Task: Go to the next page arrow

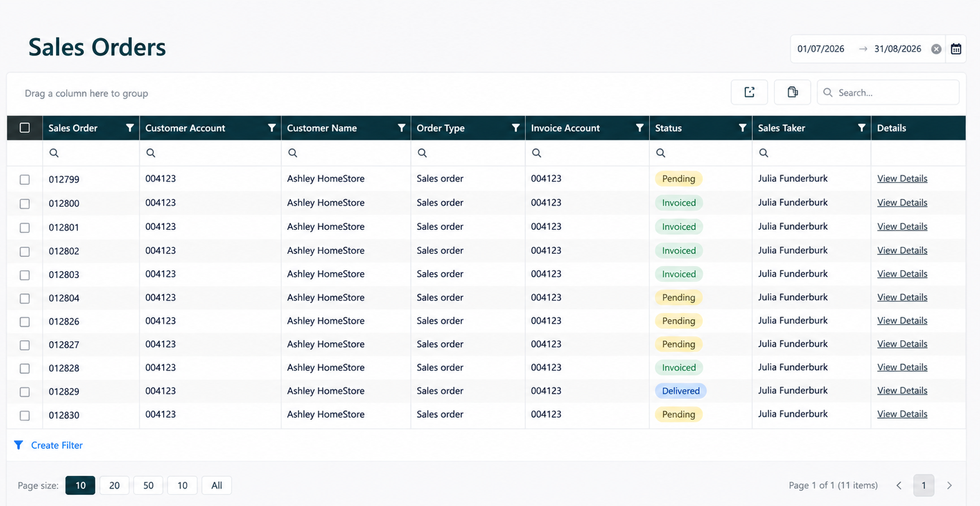Action: coord(949,485)
